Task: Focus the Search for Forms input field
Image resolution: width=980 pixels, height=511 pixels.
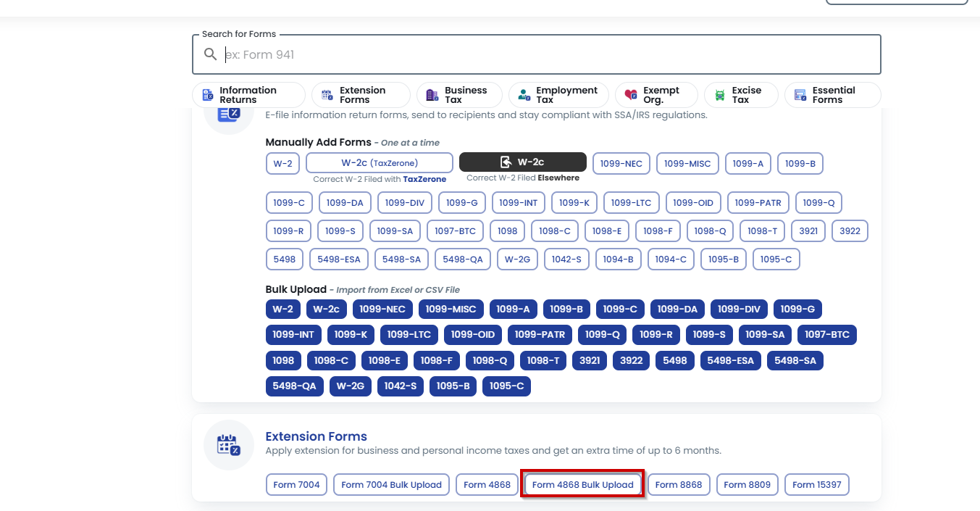Action: [537, 54]
